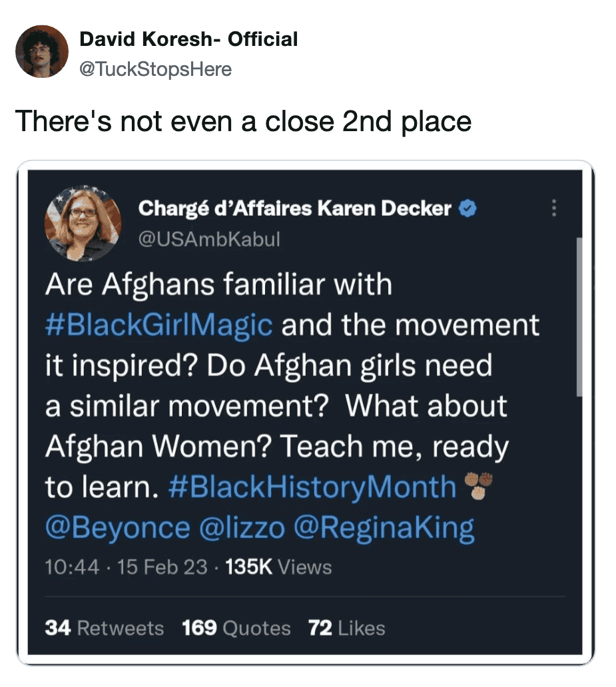Show the 169 Quotes list
Viewport: 616px width, 687px height.
(236, 628)
